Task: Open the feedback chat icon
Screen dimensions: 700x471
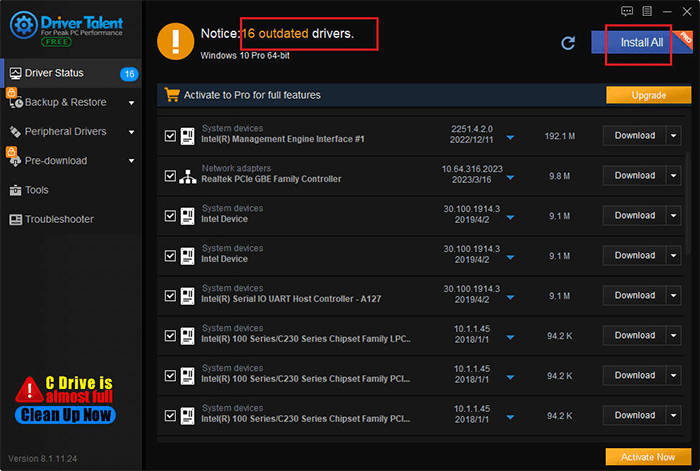Action: click(x=627, y=11)
